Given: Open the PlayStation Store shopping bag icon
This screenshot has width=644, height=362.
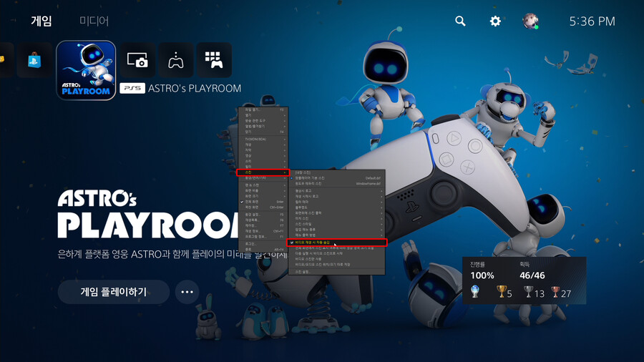Looking at the screenshot, I should [34, 60].
